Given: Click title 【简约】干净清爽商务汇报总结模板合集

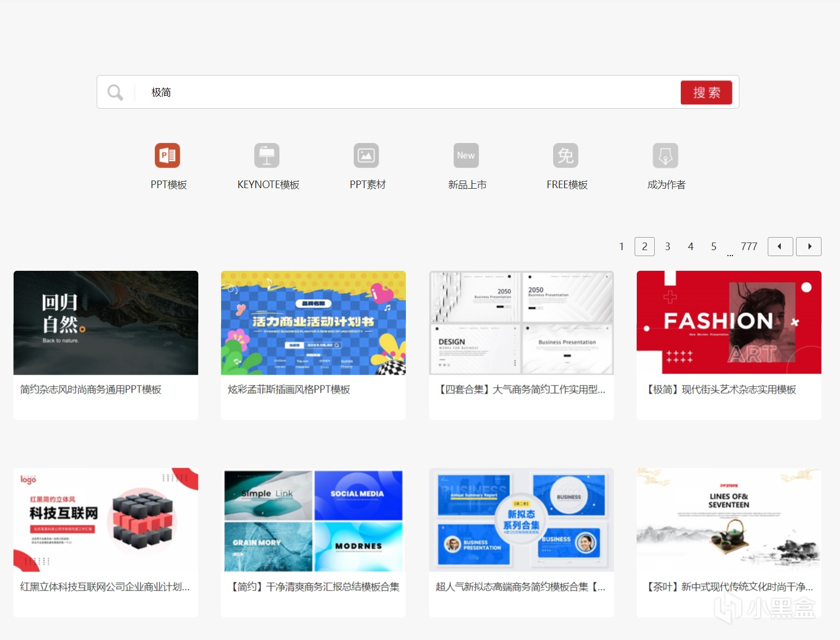Looking at the screenshot, I should point(314,587).
